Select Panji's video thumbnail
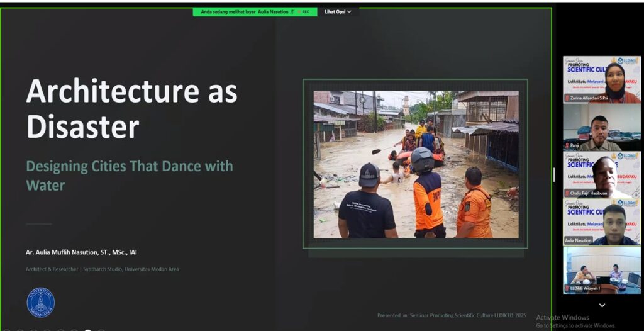 601,126
